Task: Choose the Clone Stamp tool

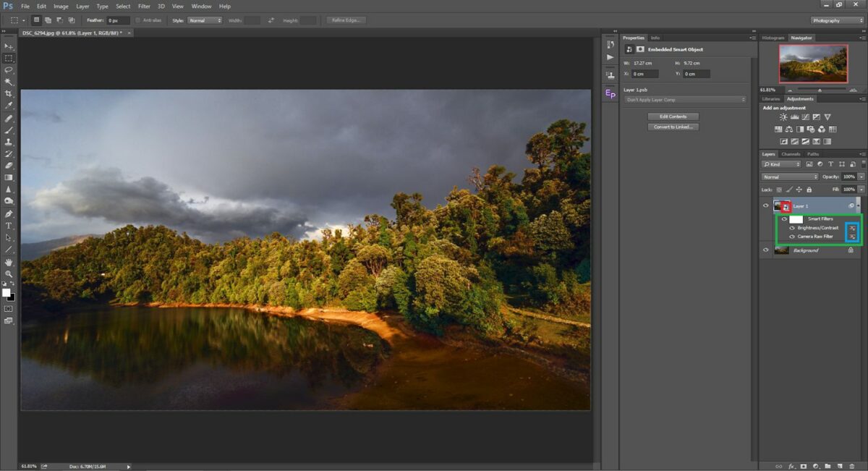Action: point(9,142)
